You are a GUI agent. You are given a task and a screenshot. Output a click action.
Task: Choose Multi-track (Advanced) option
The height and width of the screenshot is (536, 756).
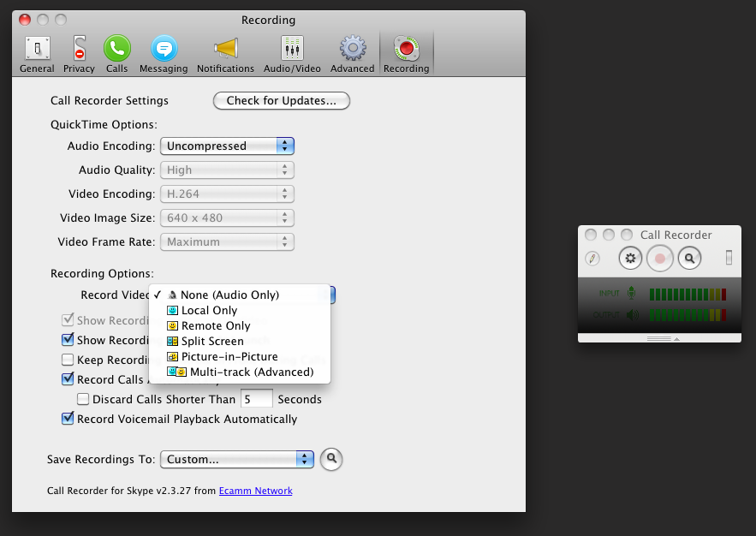240,372
